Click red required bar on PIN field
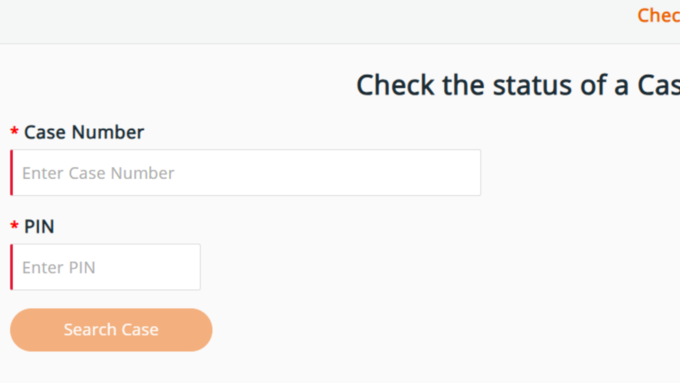 12,267
